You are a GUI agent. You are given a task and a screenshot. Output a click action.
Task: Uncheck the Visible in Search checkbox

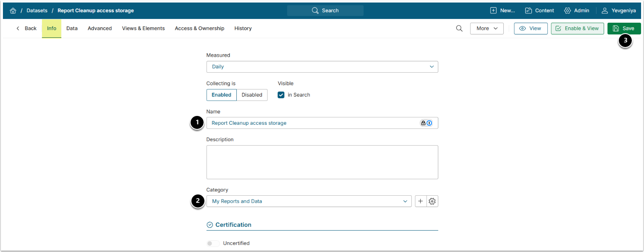pyautogui.click(x=281, y=95)
